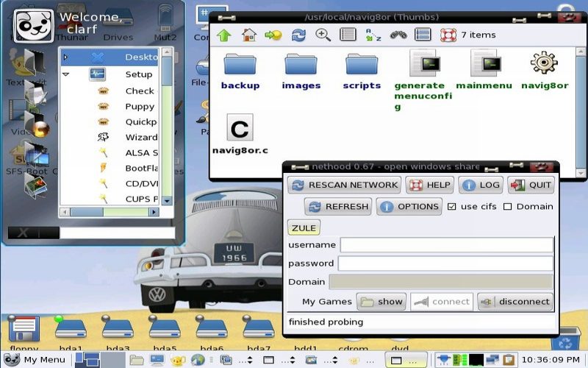The width and height of the screenshot is (588, 368).
Task: Select the scripts folder
Action: pyautogui.click(x=362, y=71)
